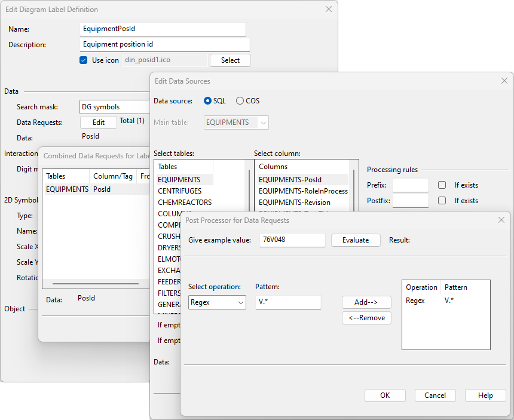Close the Edit Data Sources dialog
The image size is (514, 420).
[x=504, y=81]
